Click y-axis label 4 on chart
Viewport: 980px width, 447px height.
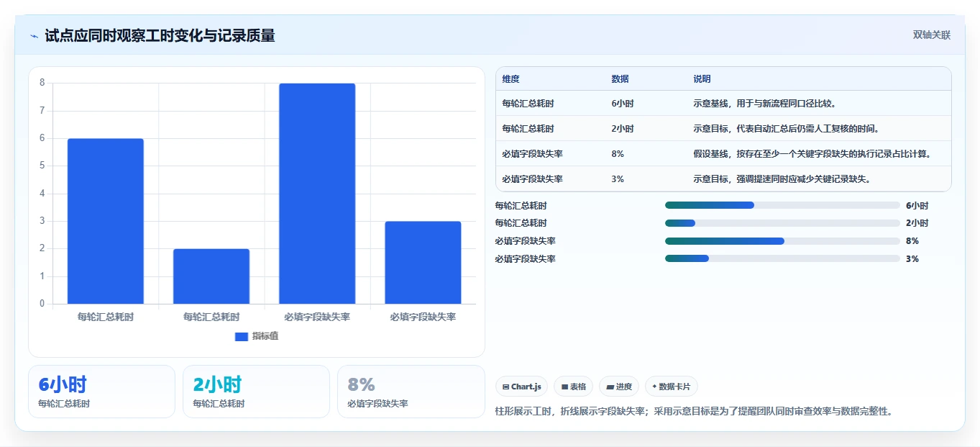point(42,194)
